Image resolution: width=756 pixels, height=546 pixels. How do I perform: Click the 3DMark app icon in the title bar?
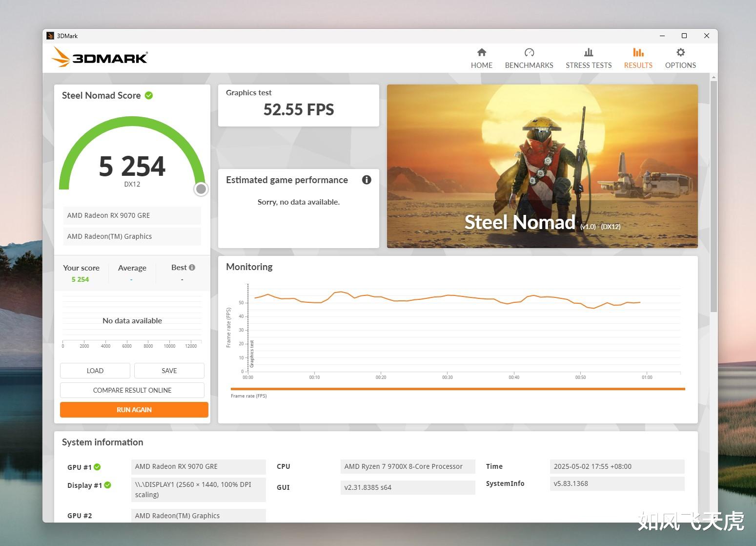pyautogui.click(x=50, y=36)
